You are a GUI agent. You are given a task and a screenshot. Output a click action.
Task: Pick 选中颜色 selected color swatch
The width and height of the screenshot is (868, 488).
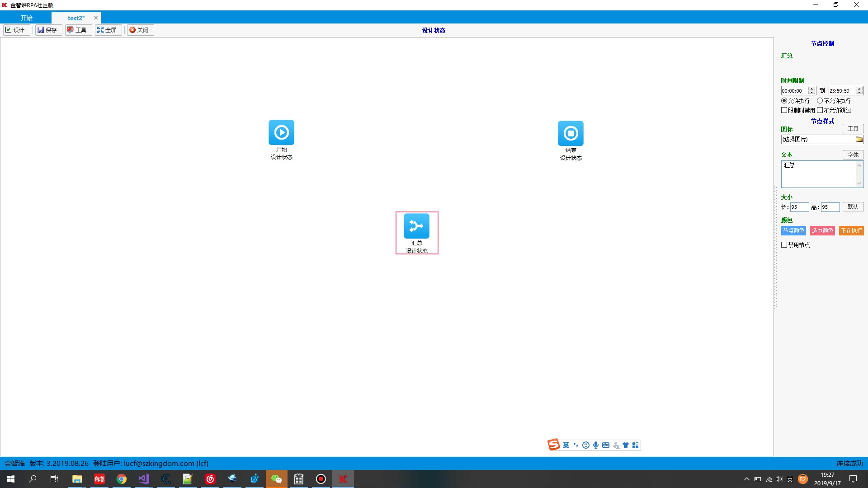click(x=822, y=230)
